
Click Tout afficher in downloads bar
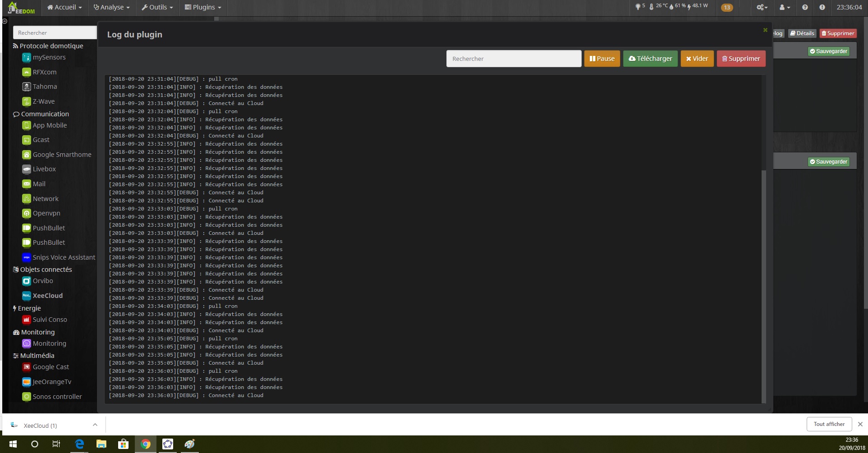(829, 424)
